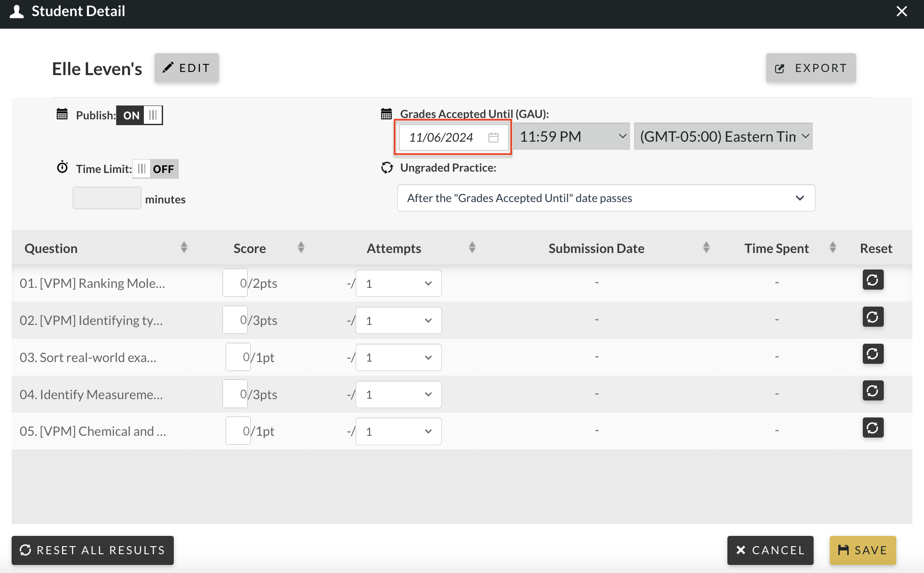The width and height of the screenshot is (924, 573).
Task: Click the Publish calendar icon
Action: 62,114
